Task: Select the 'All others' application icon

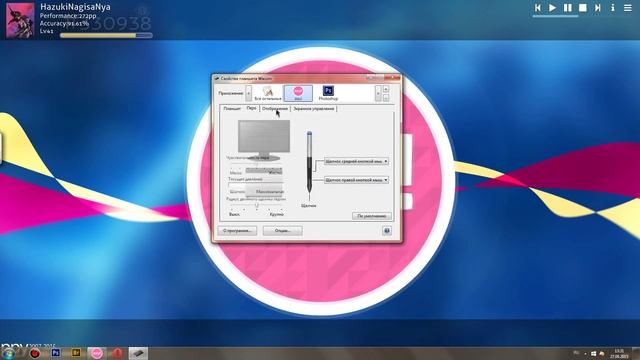Action: [268, 93]
